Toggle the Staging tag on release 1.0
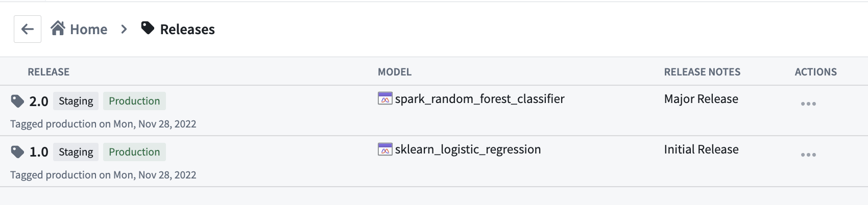This screenshot has height=205, width=868. 76,152
